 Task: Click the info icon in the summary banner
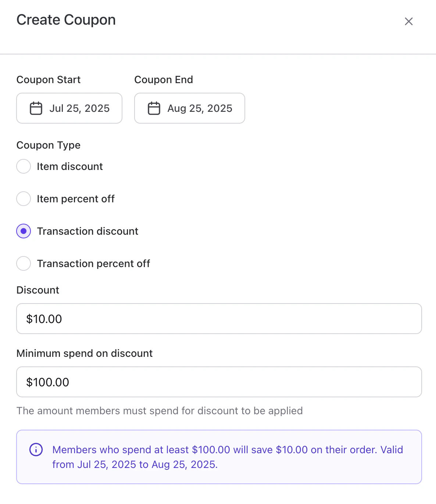(x=36, y=450)
